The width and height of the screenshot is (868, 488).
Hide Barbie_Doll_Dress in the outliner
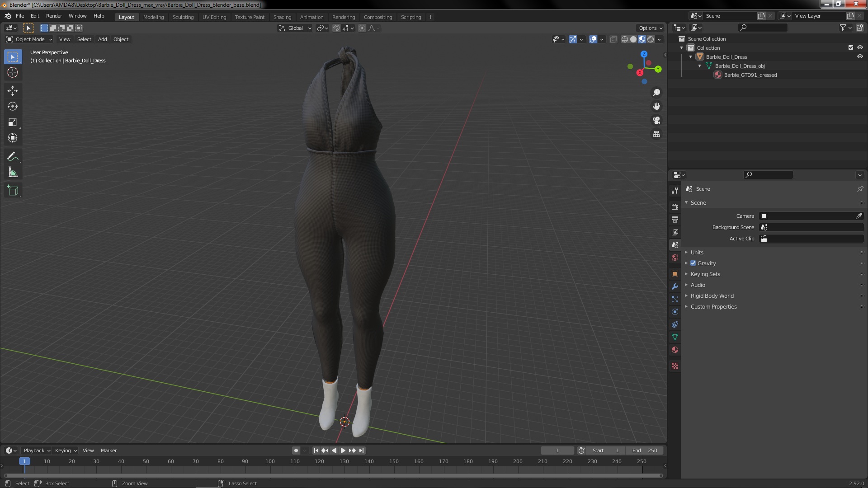(x=860, y=57)
